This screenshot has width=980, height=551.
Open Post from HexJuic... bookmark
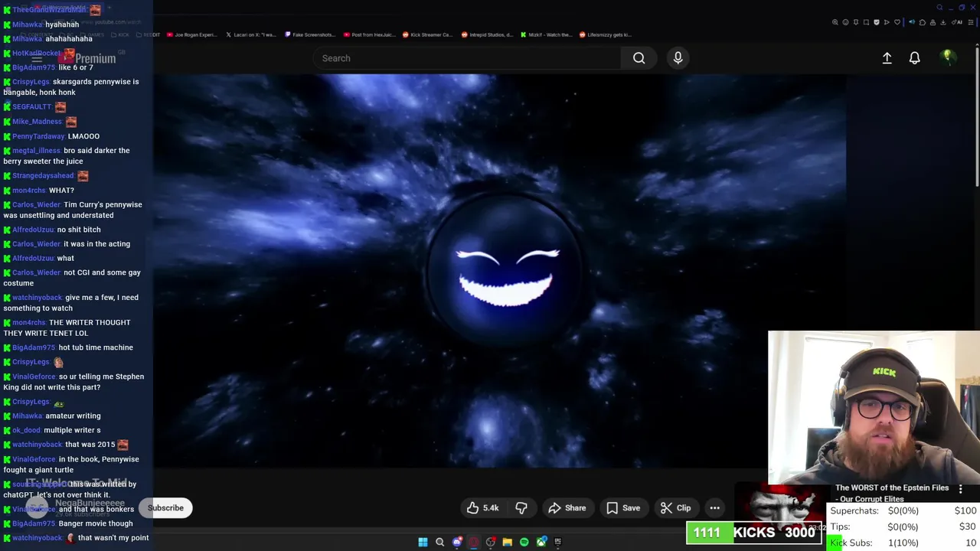(x=370, y=34)
